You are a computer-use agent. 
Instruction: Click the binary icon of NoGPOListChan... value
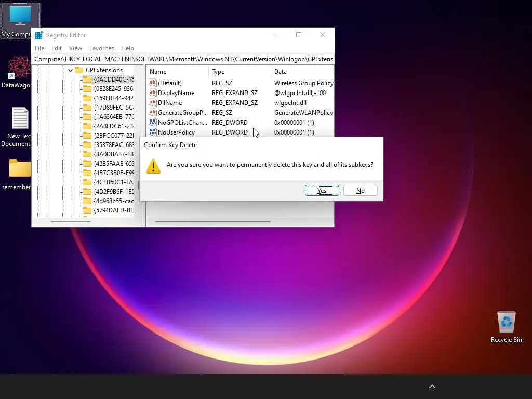tap(153, 122)
